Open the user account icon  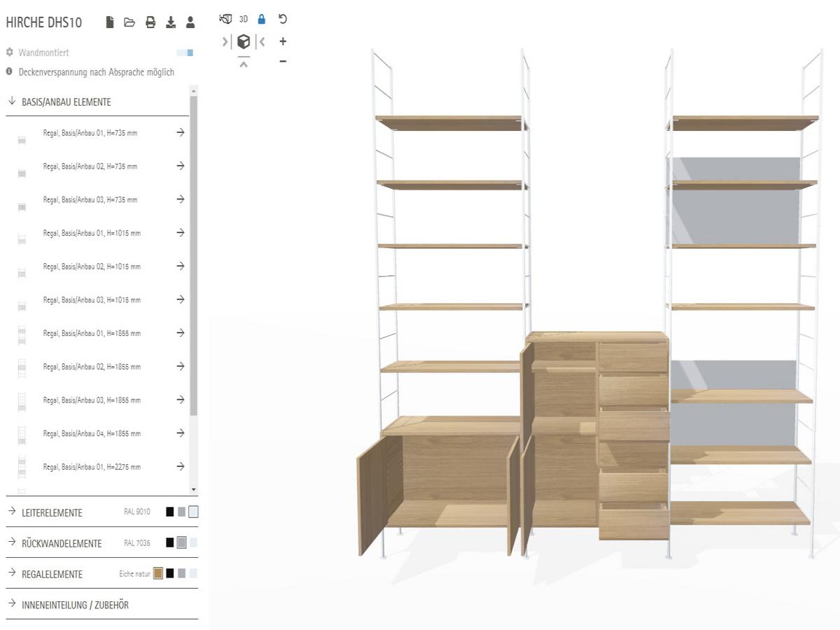190,22
